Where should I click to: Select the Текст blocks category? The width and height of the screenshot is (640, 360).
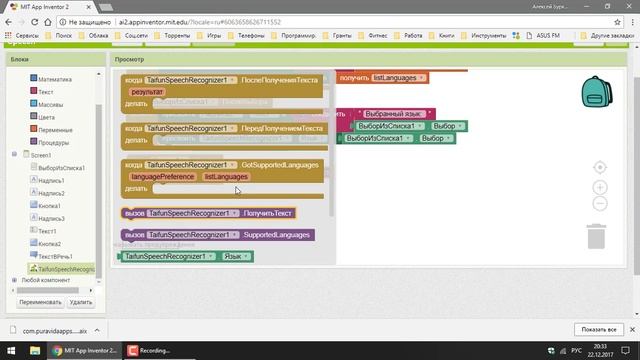click(45, 92)
